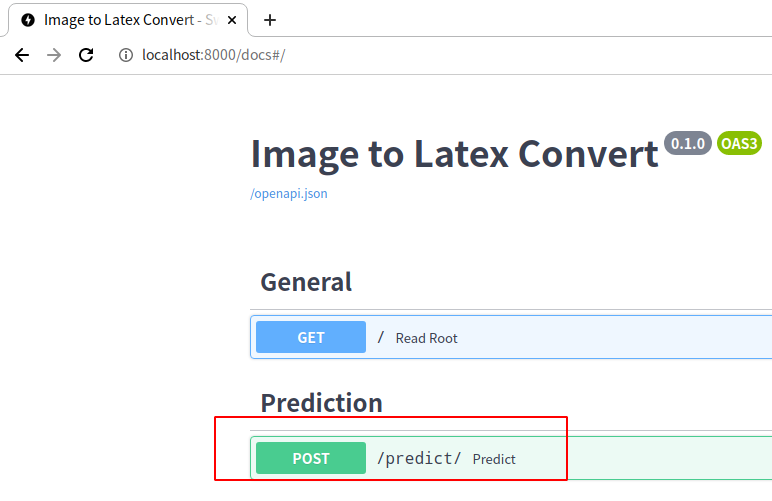Click the browser back arrow

click(22, 55)
